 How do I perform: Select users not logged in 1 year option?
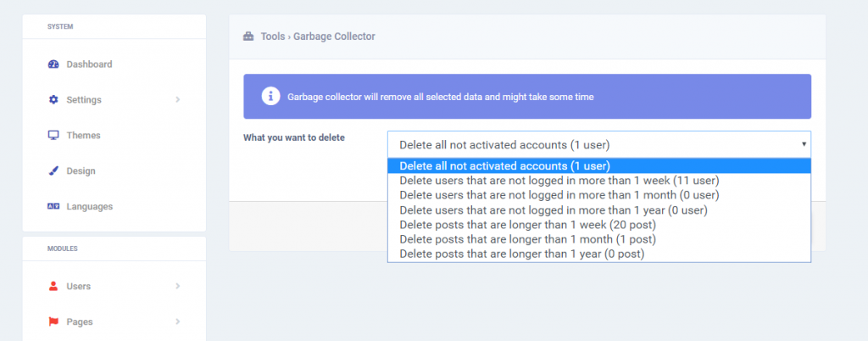(x=599, y=210)
